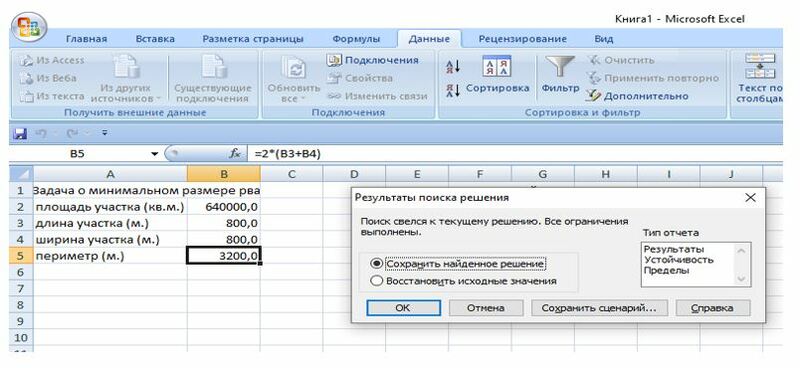This screenshot has height=368, width=800.
Task: Open Advanced filter (Дополнительно)
Action: coord(637,96)
